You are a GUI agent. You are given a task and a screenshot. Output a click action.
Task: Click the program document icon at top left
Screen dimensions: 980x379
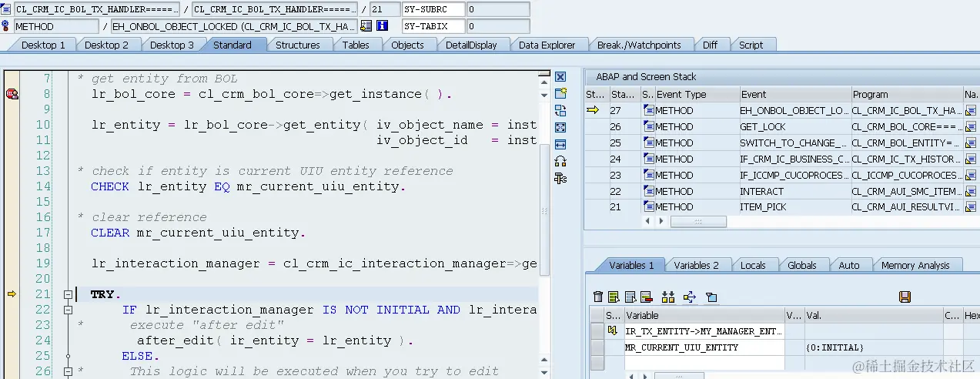7,9
